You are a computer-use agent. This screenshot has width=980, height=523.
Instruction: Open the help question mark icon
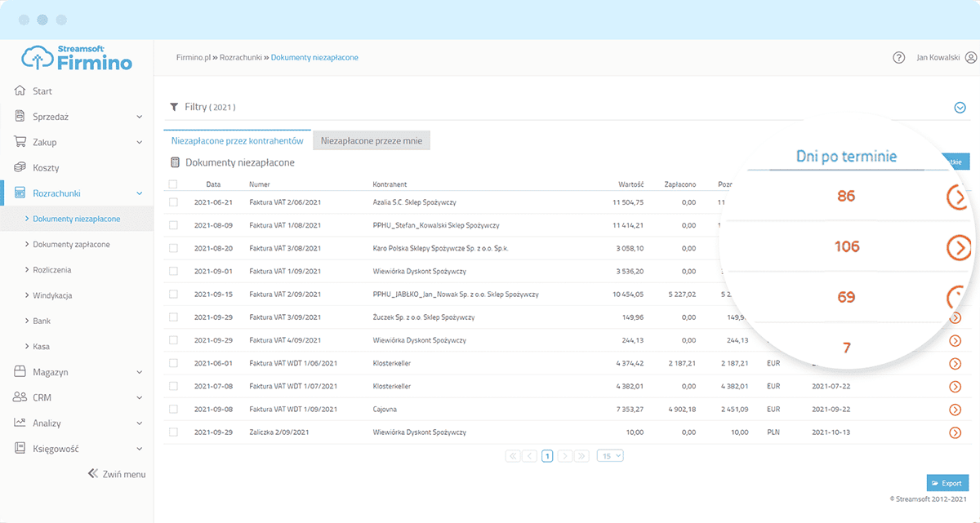[x=899, y=58]
